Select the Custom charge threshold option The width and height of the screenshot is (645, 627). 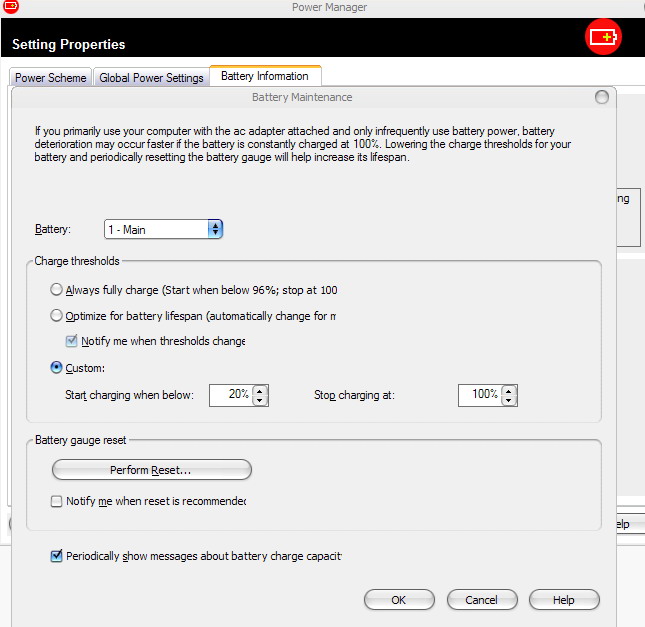click(56, 368)
